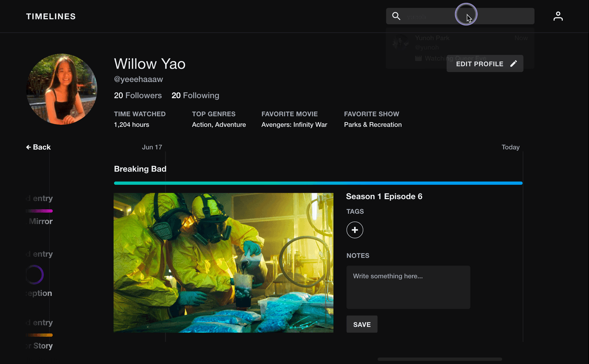Click the @yeeehaaaw username
This screenshot has width=589, height=364.
click(x=139, y=79)
